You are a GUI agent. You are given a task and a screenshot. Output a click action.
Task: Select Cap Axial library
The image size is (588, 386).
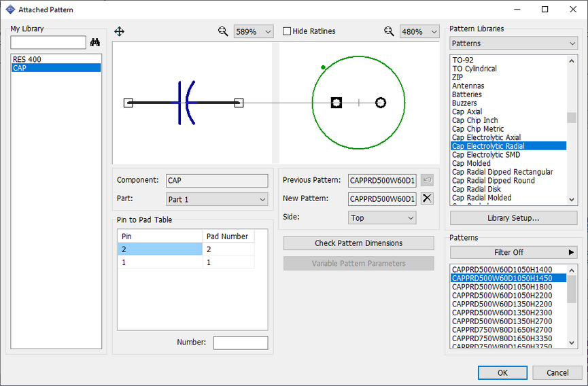(x=508, y=111)
